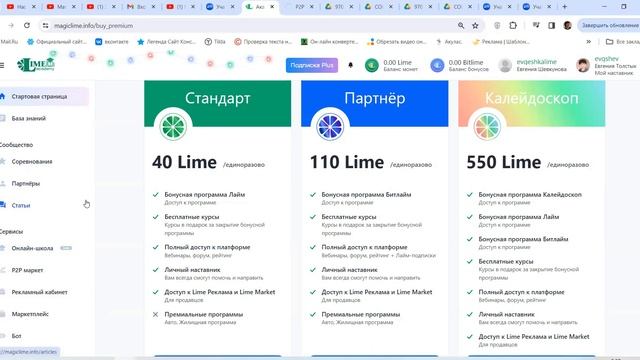
Task: Switch to the P2P browser tab
Action: 300,7
